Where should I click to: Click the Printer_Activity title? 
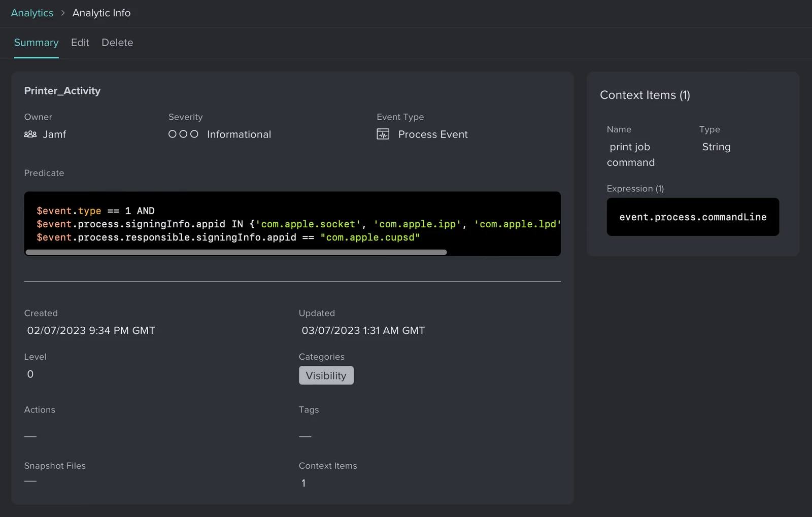point(62,91)
